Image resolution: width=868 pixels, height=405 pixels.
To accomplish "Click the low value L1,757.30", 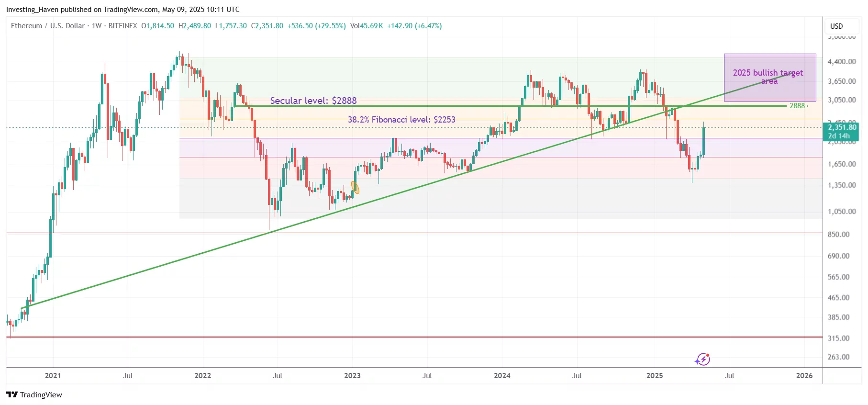I will [x=231, y=26].
